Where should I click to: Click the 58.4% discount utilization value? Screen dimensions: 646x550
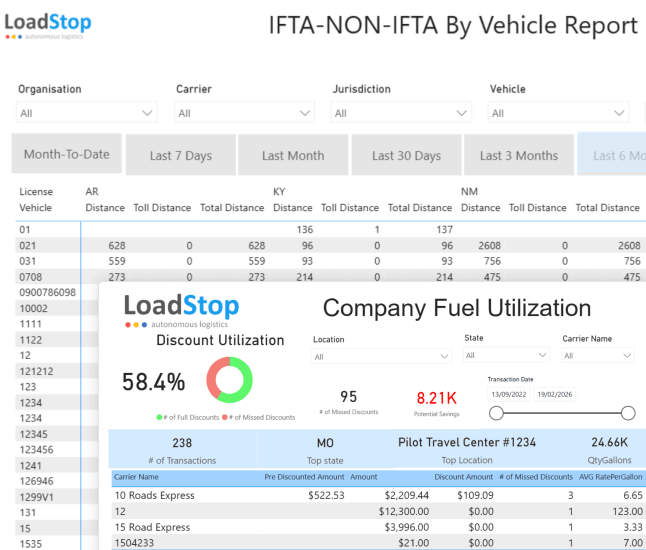tap(153, 381)
